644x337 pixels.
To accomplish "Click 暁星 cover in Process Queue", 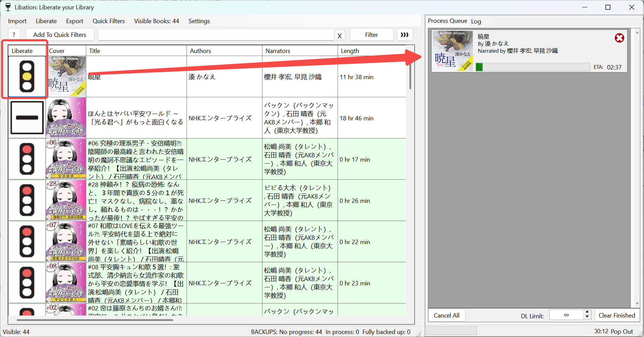I will 452,51.
